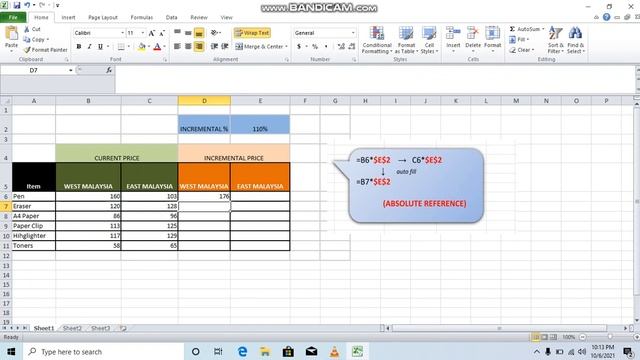Click the increase indent icon

coord(224,47)
